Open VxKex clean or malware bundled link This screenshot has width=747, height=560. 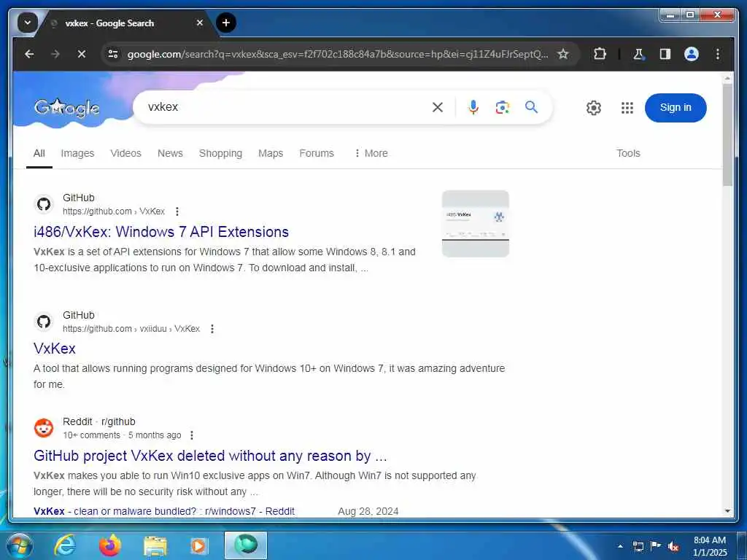pyautogui.click(x=164, y=511)
